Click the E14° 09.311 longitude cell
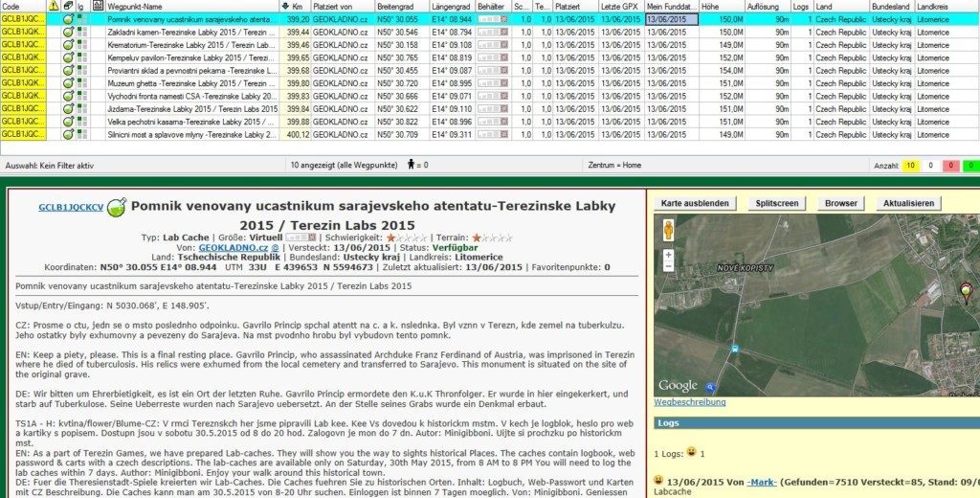 (452, 134)
